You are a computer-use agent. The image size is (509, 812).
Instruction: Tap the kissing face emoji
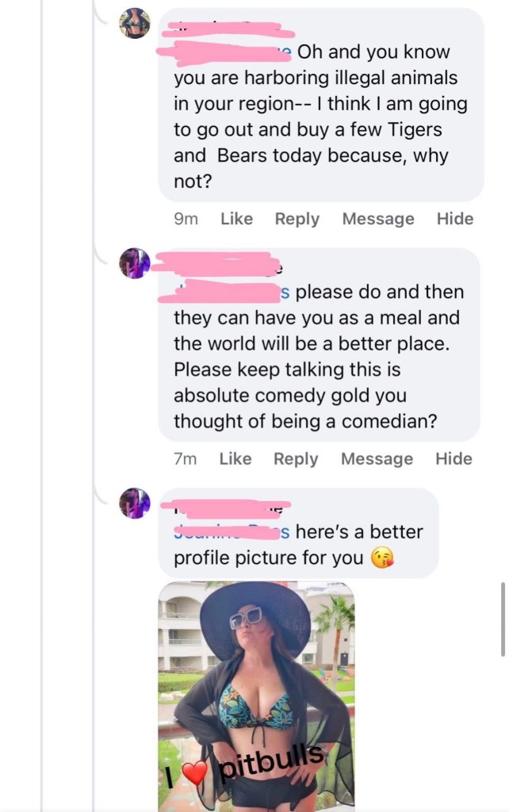click(382, 557)
